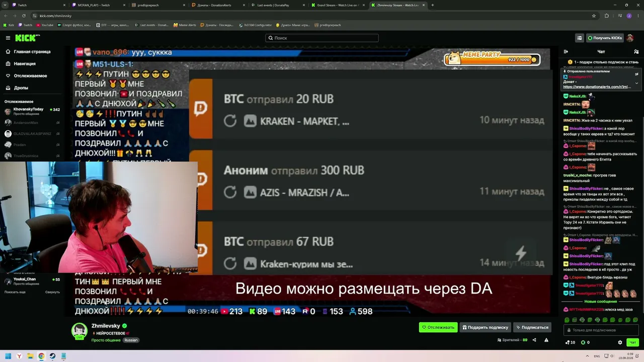This screenshot has width=644, height=362.
Task: Open Meme Alerts bookmark
Action: coord(185,25)
